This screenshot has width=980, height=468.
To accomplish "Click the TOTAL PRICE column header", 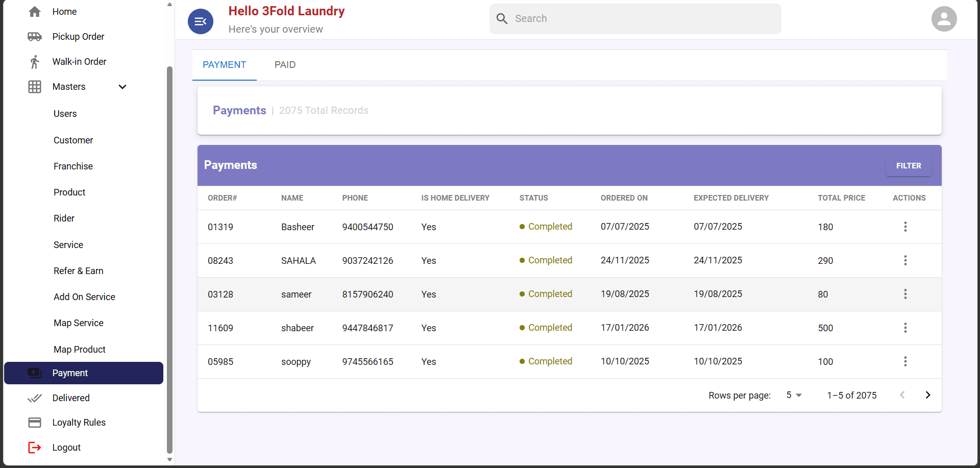I will click(841, 198).
